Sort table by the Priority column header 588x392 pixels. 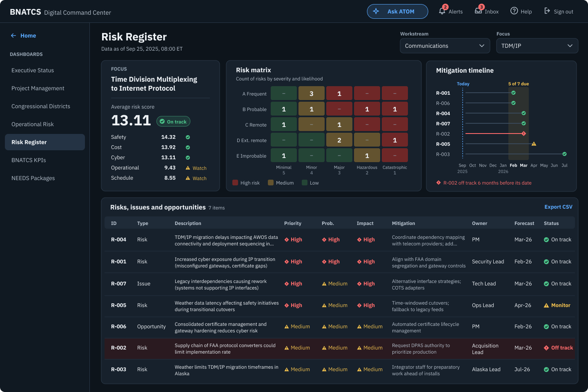(293, 223)
